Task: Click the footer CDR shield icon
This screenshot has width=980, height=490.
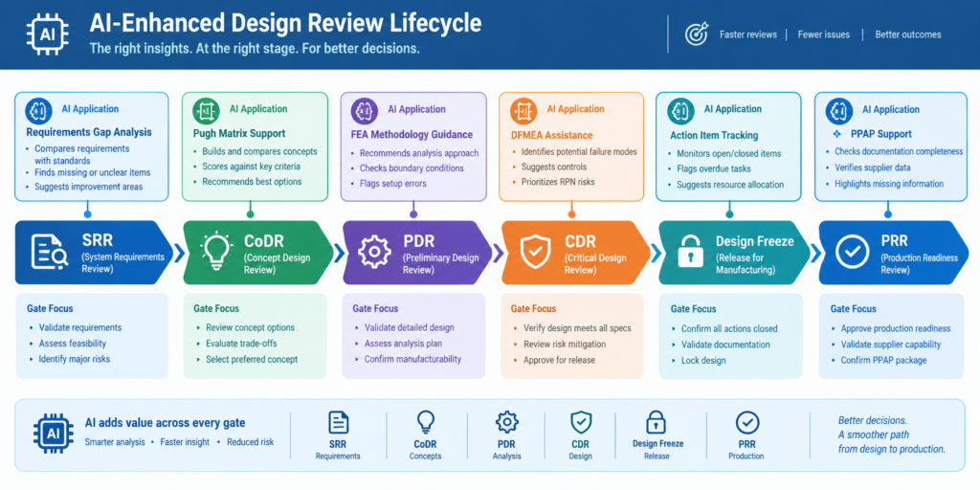Action: pos(581,422)
